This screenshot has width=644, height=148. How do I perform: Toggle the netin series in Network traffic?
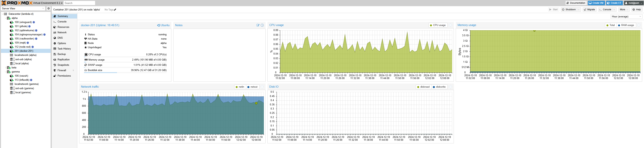240,87
